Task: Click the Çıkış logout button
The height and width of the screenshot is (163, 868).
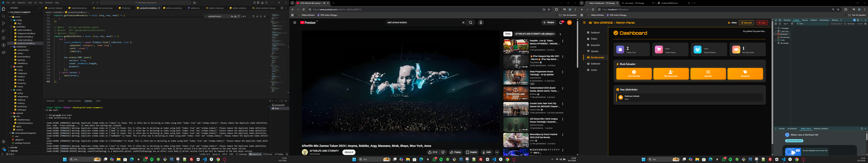Action: 762,23
